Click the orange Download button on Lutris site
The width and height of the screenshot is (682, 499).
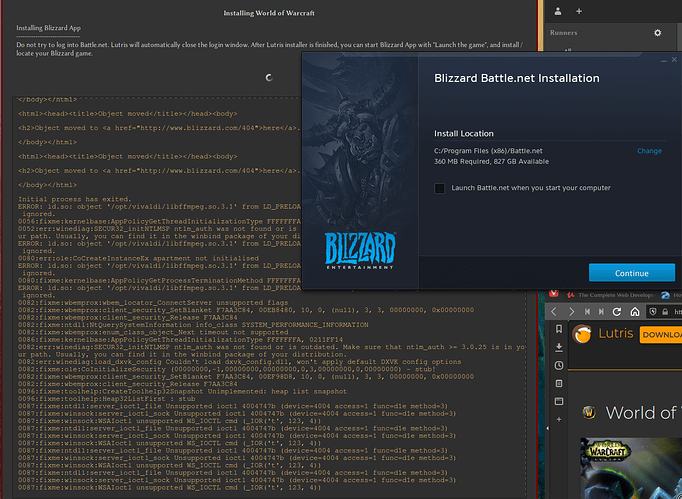click(661, 335)
